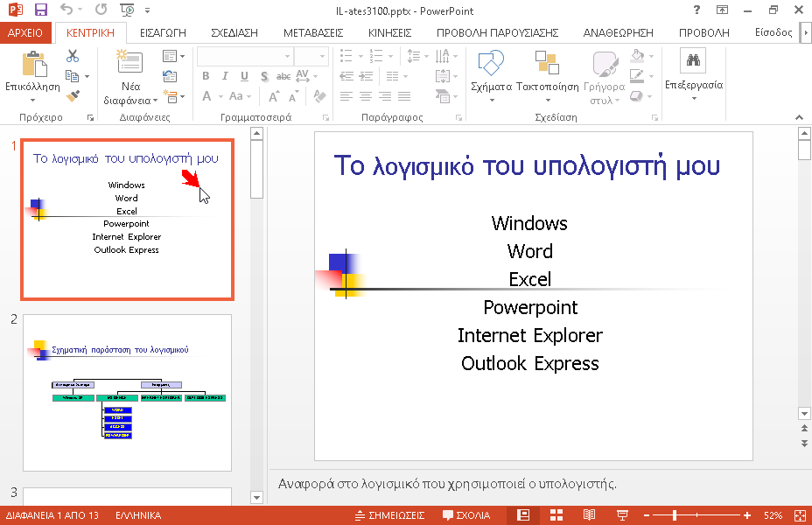The width and height of the screenshot is (812, 525).
Task: Click the notes text below the slide
Action: [x=447, y=484]
